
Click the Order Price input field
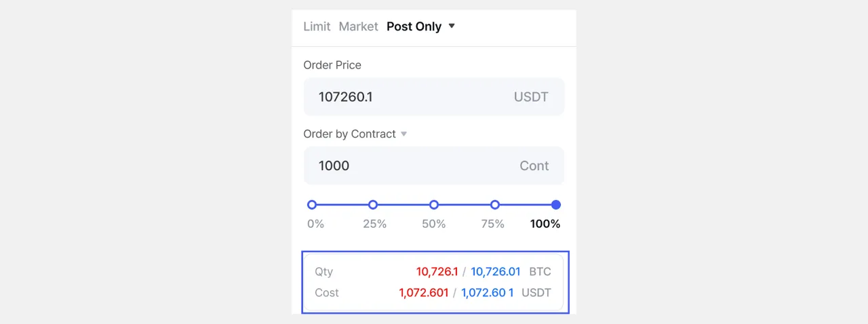tap(407, 97)
